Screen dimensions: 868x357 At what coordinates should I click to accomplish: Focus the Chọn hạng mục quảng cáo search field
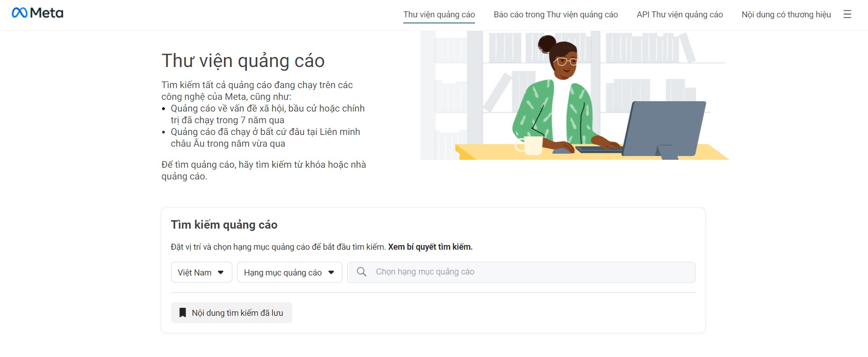point(521,272)
